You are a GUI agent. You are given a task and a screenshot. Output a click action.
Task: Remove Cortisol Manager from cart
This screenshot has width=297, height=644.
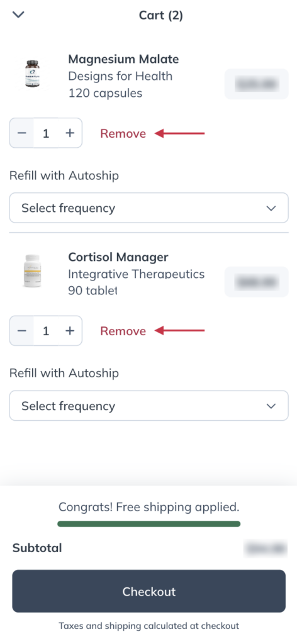[x=123, y=331]
